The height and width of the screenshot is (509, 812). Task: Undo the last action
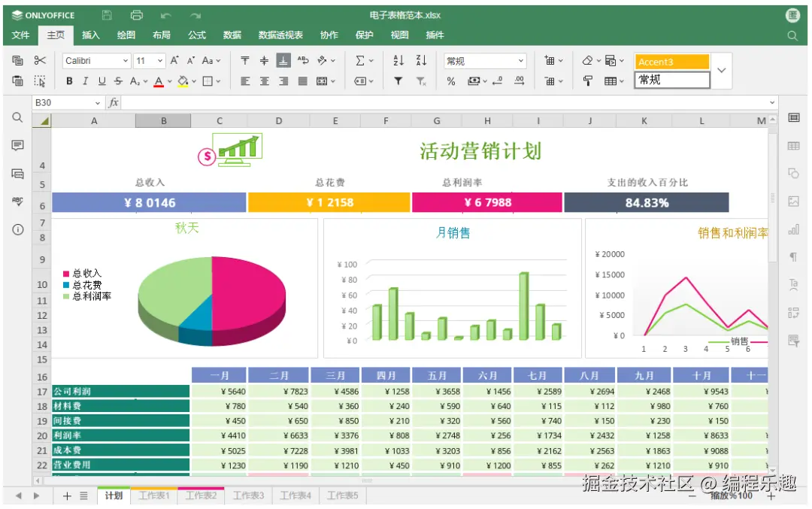pyautogui.click(x=166, y=16)
